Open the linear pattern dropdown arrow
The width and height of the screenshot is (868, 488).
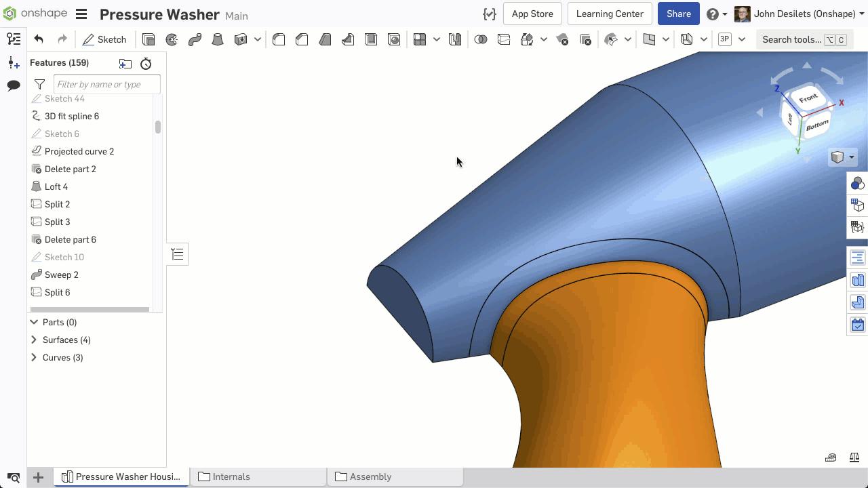pos(436,39)
